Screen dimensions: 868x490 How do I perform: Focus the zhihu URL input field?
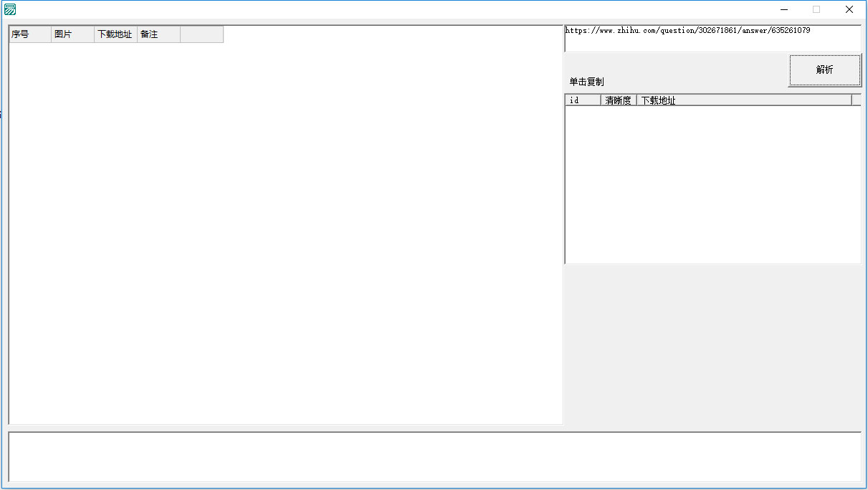click(x=712, y=39)
